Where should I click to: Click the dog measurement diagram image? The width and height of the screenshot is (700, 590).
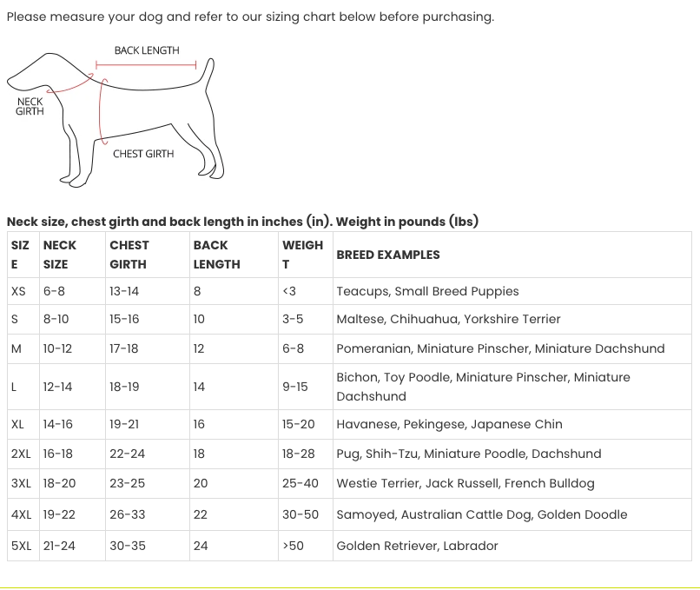click(x=116, y=116)
